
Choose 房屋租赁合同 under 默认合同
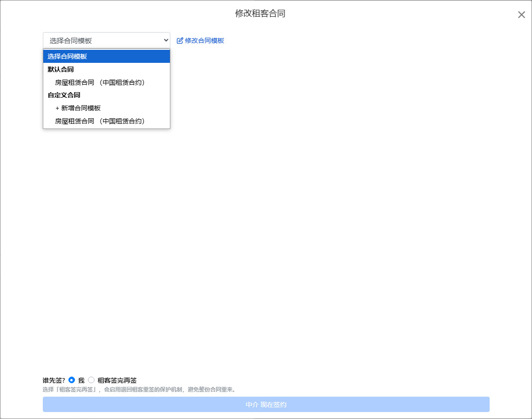pos(107,82)
